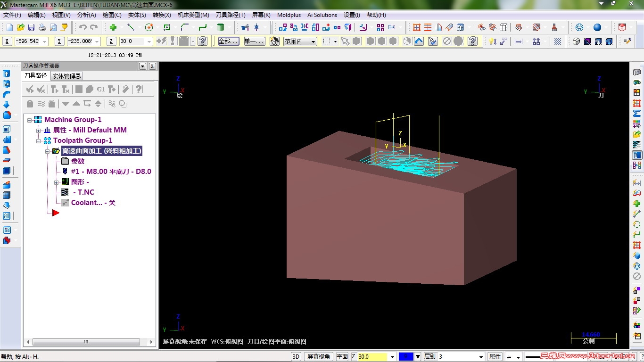The image size is (644, 362).
Task: Click the 属性 attributes status bar button
Action: coord(495,357)
